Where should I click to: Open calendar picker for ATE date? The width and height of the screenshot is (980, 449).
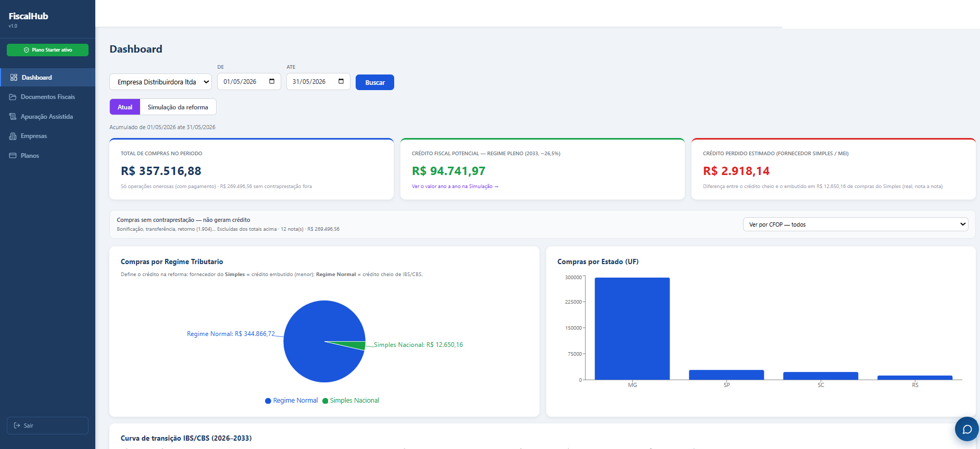[341, 81]
